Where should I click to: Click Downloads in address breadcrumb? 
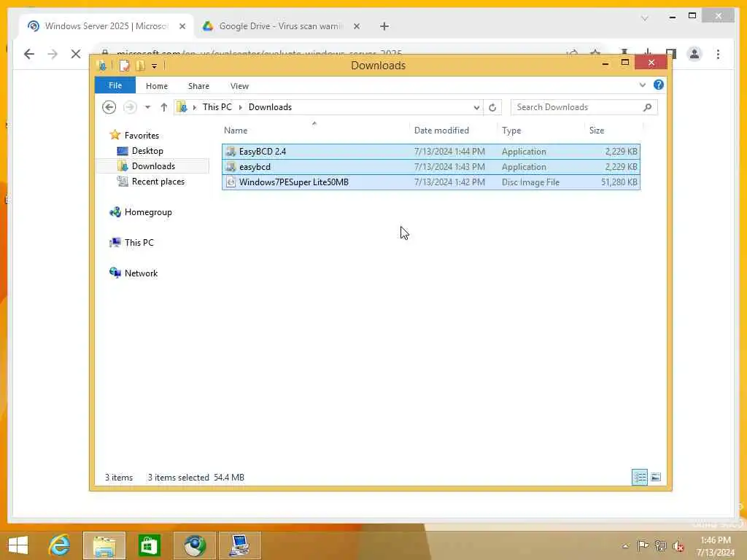coord(270,107)
